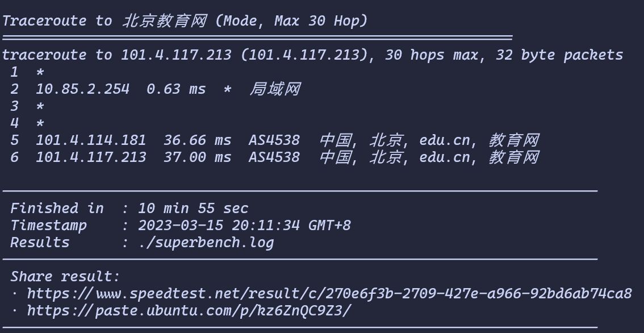644x333 pixels.
Task: Click the 36.66 ms latency value
Action: pyautogui.click(x=198, y=140)
